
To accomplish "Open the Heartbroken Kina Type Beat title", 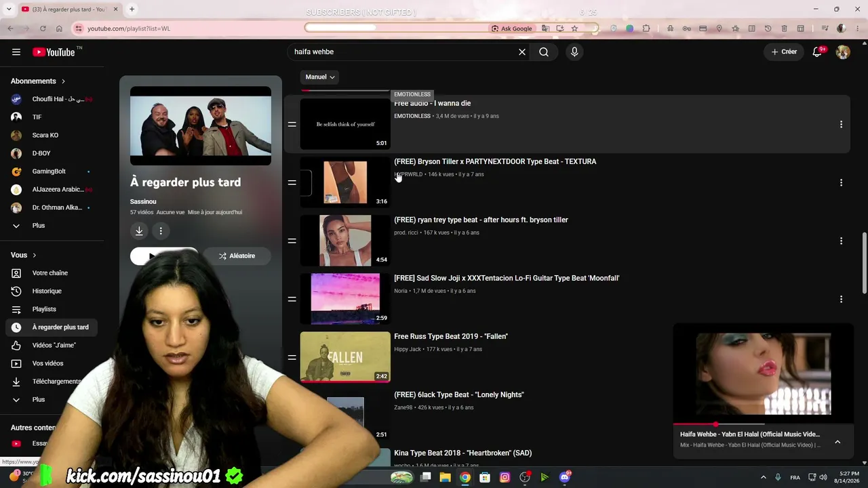I will tap(463, 453).
